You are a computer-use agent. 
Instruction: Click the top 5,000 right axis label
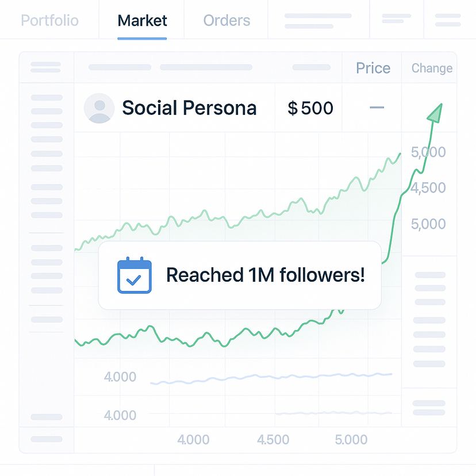pos(428,152)
